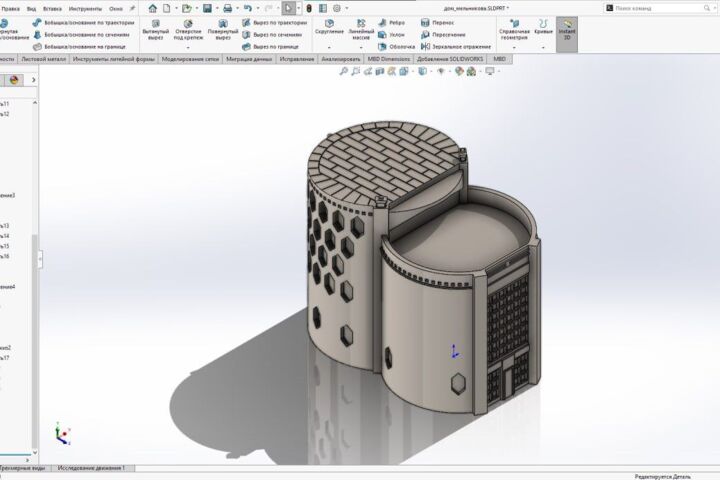Switch to MBD Dimensions tab
Image resolution: width=720 pixels, height=480 pixels.
point(388,59)
